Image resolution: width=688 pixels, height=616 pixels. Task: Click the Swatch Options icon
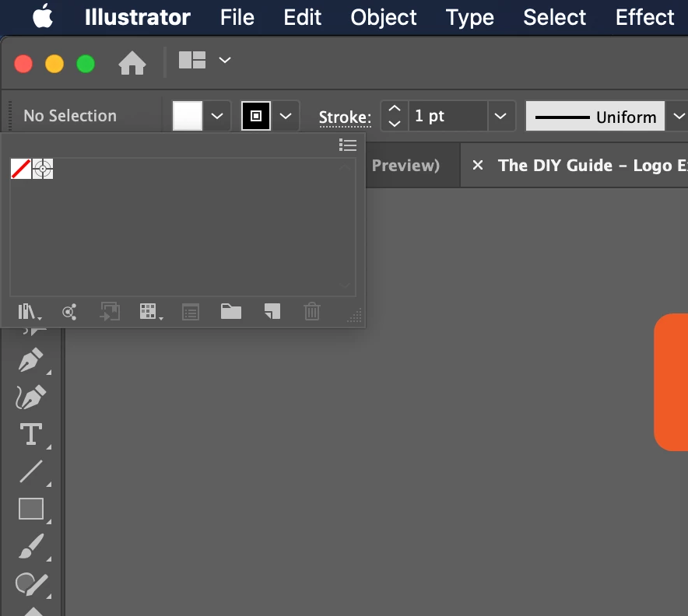click(x=191, y=312)
